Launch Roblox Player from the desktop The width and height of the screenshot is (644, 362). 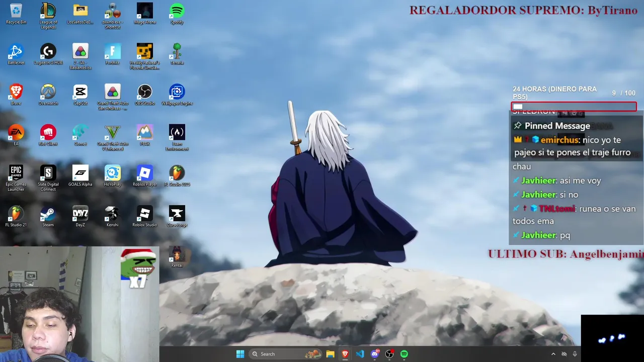click(145, 176)
